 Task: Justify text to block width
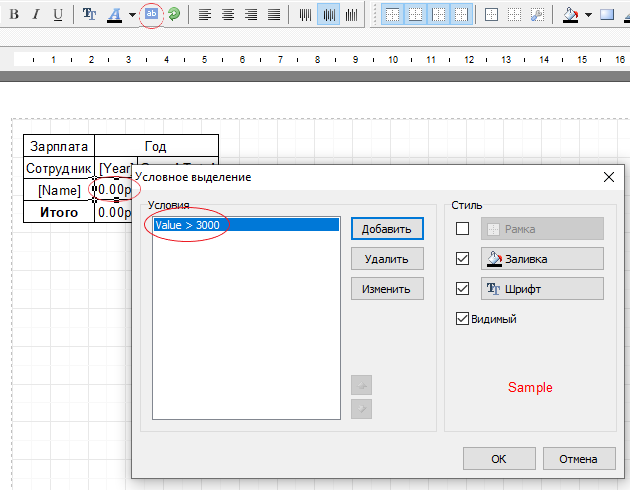coord(274,14)
